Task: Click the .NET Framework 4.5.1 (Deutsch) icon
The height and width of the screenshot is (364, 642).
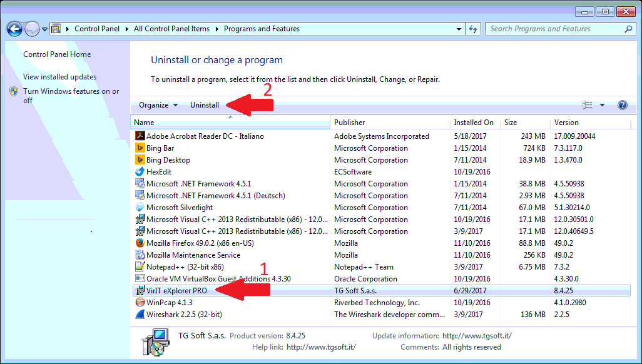Action: click(140, 195)
